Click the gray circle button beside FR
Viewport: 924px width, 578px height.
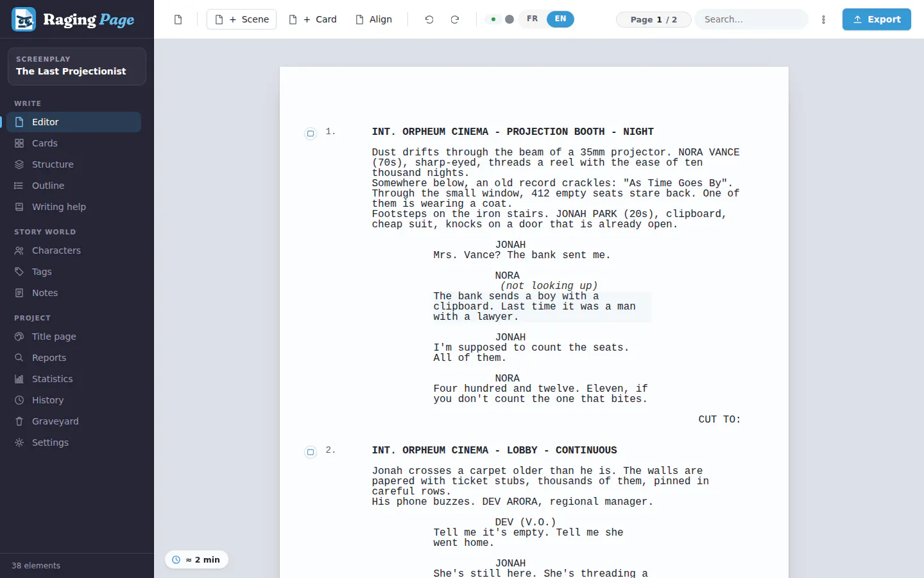509,19
